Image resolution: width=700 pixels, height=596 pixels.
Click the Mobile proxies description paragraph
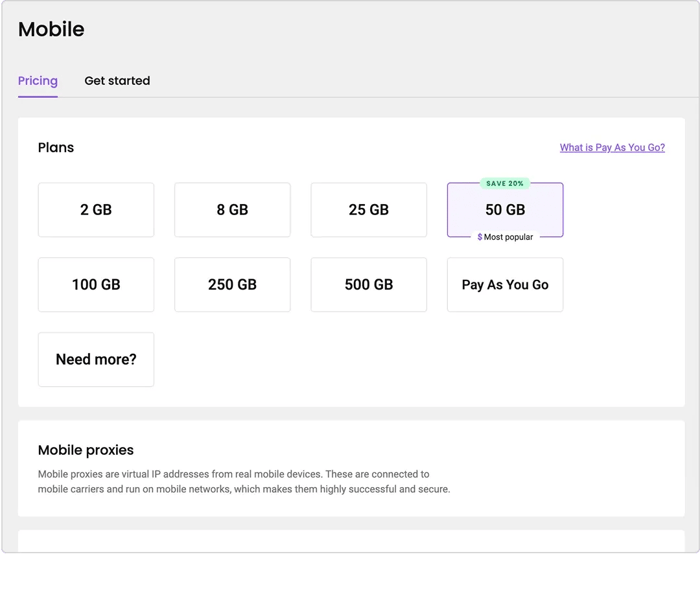pos(244,482)
